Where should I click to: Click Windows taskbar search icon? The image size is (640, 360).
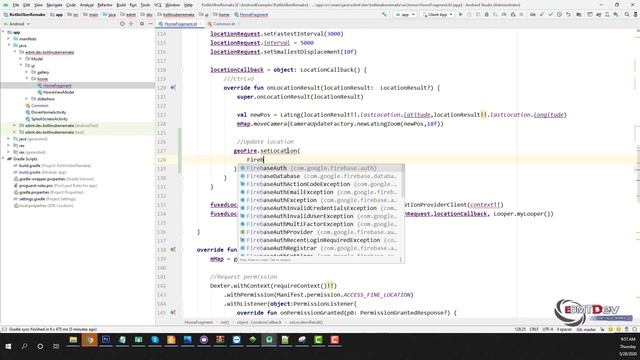coord(24,346)
